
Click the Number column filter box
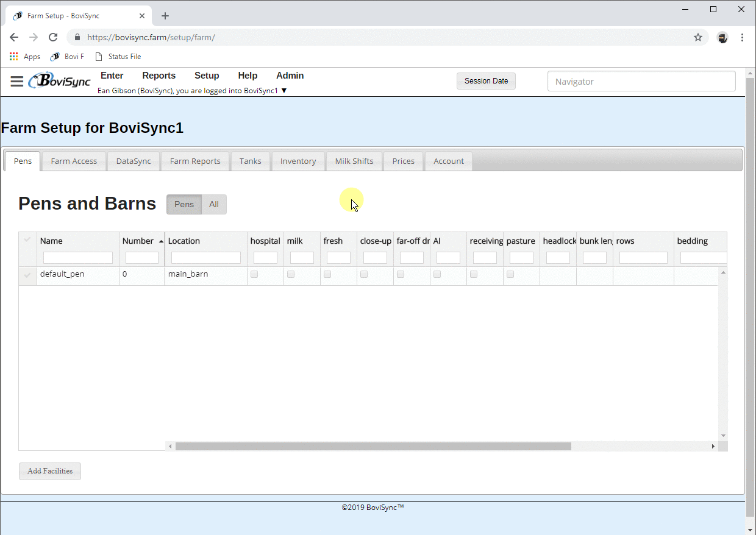point(142,258)
